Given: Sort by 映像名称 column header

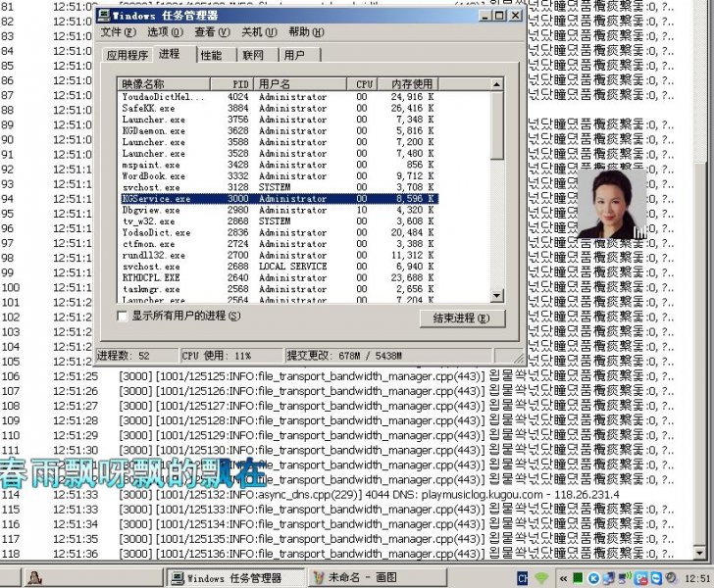Looking at the screenshot, I should [164, 84].
